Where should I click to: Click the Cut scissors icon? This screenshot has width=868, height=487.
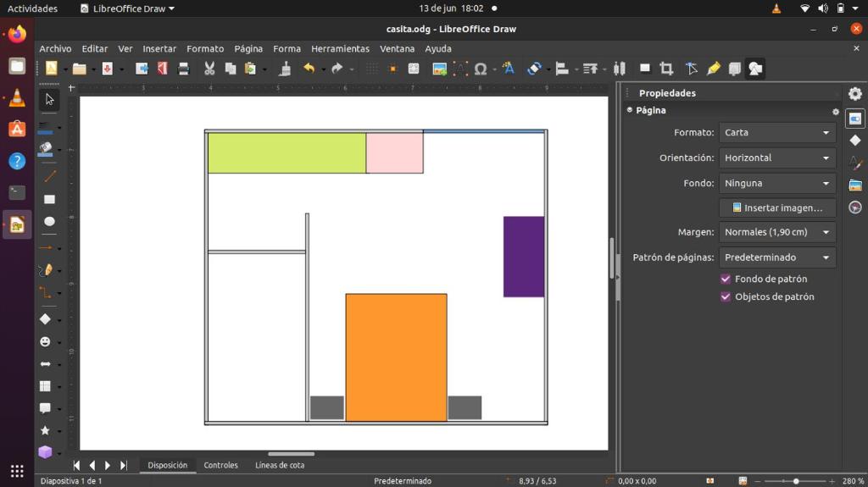tap(209, 69)
